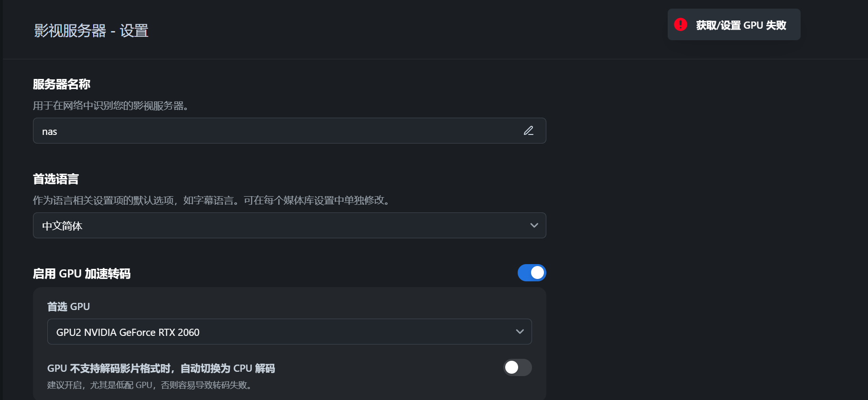Click the 影视服务器 - 设置 page title
Image resolution: width=868 pixels, height=400 pixels.
click(91, 31)
